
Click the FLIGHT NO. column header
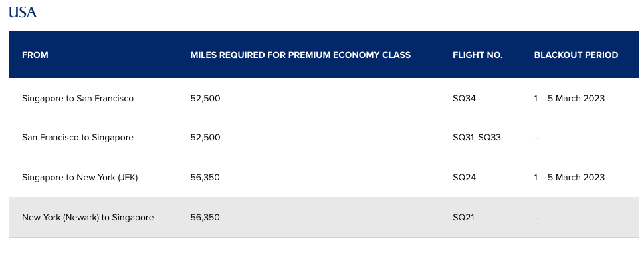(478, 55)
